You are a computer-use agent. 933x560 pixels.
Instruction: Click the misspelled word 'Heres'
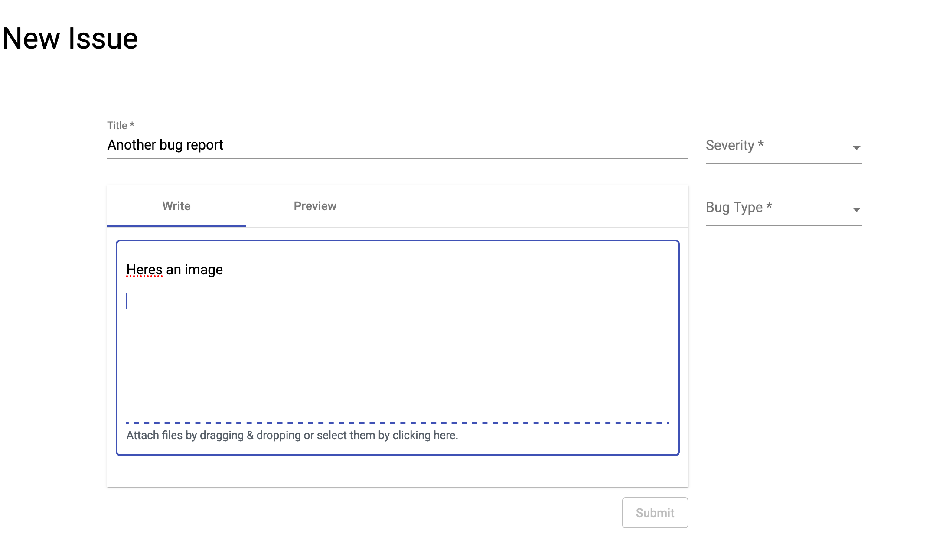pyautogui.click(x=144, y=270)
